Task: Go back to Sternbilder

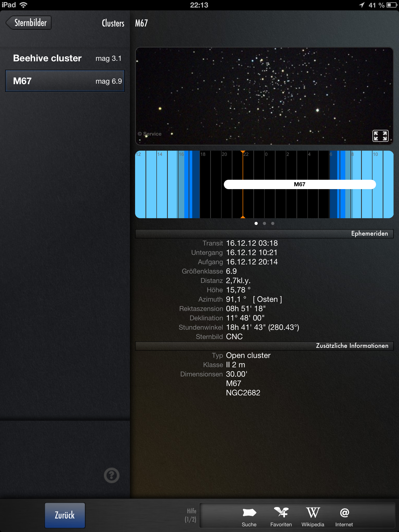Action: [x=29, y=23]
